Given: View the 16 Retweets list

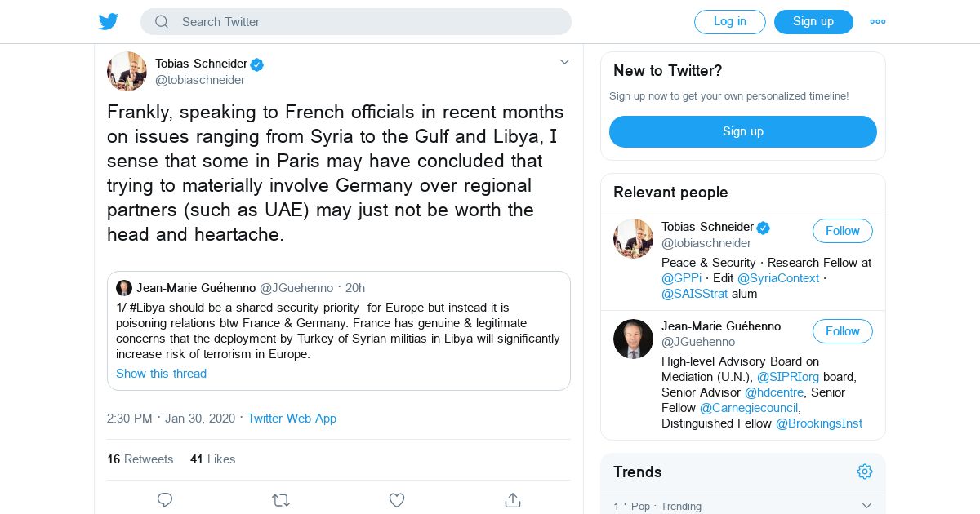Looking at the screenshot, I should point(140,459).
